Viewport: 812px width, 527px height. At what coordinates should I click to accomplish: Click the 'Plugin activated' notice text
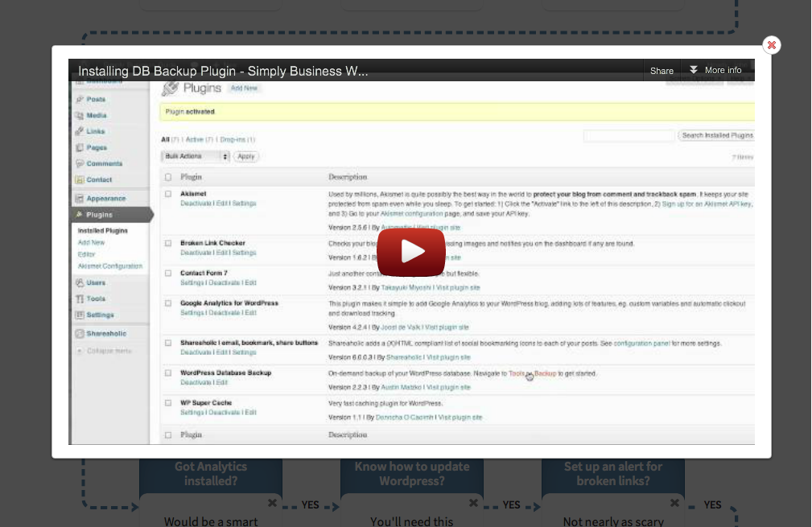[190, 112]
